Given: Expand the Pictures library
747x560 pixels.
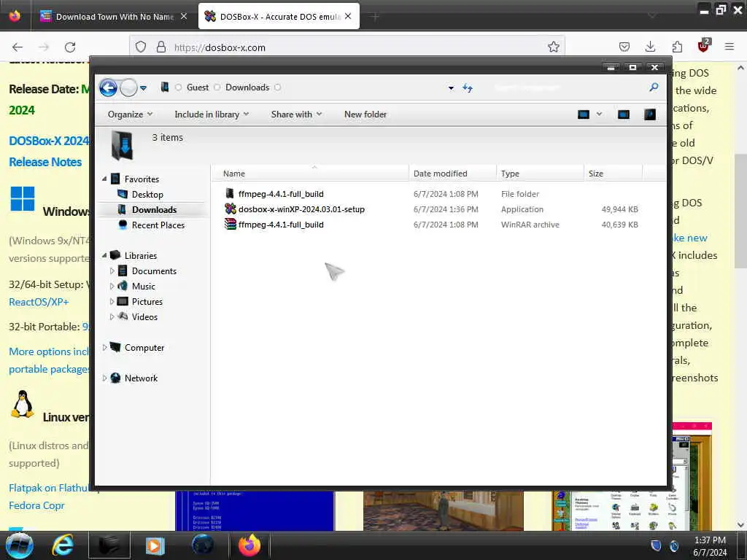Looking at the screenshot, I should 112,301.
